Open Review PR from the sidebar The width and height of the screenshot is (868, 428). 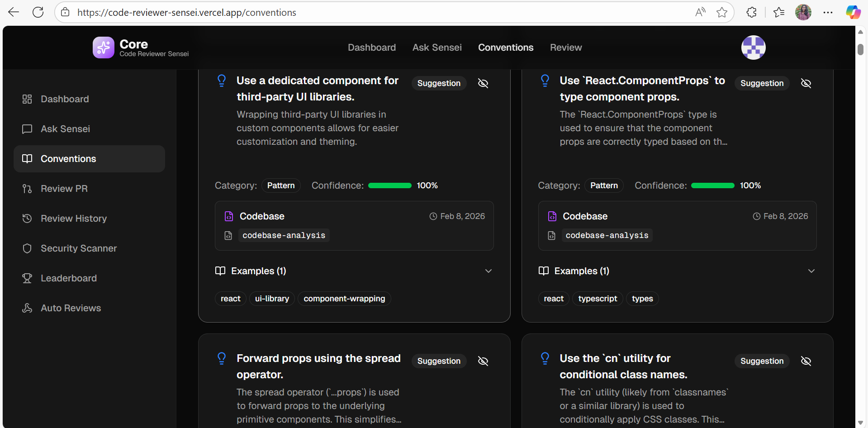click(x=64, y=189)
